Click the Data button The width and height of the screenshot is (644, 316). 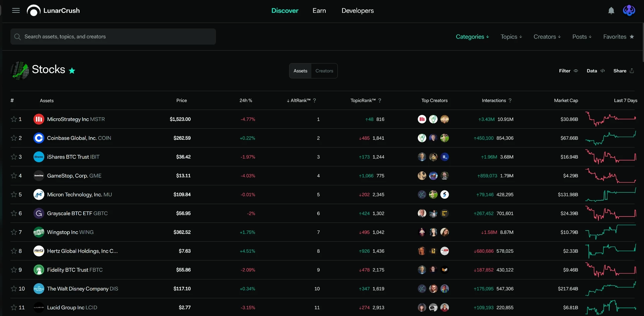[595, 71]
